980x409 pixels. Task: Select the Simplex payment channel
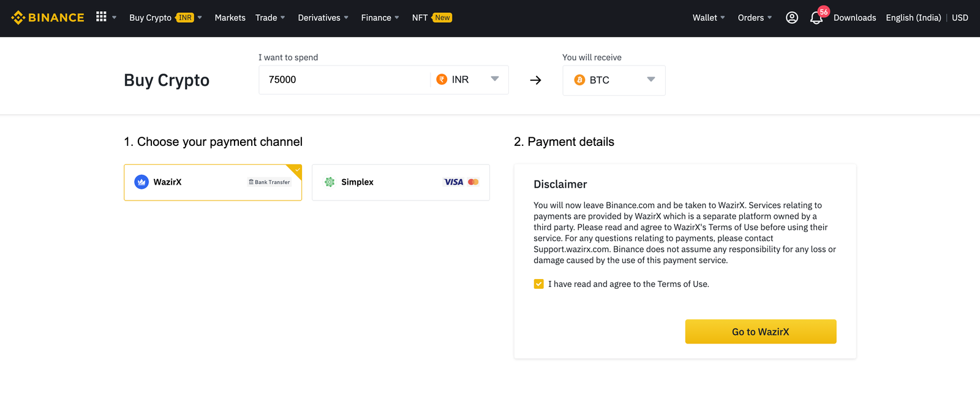[401, 182]
